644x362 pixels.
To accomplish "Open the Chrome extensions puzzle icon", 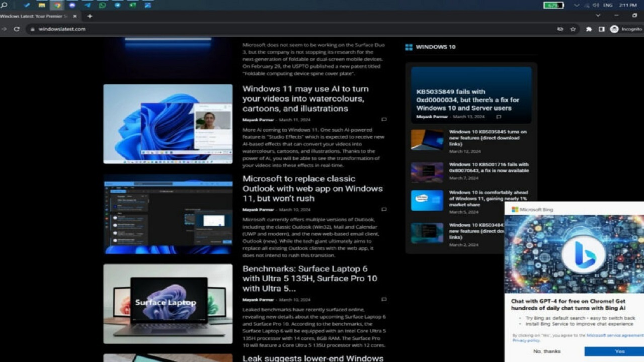I will (x=589, y=29).
